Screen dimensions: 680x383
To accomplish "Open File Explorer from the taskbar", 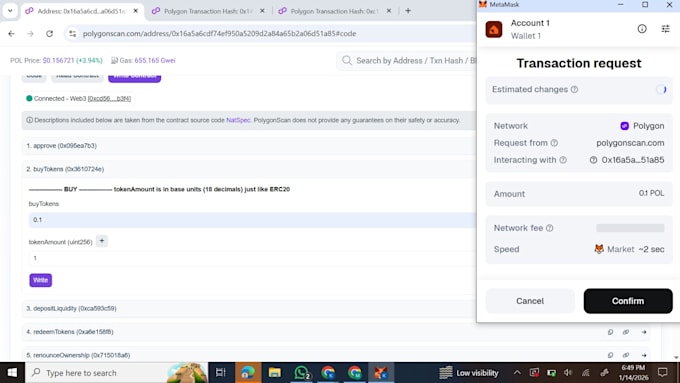I will pos(275,373).
